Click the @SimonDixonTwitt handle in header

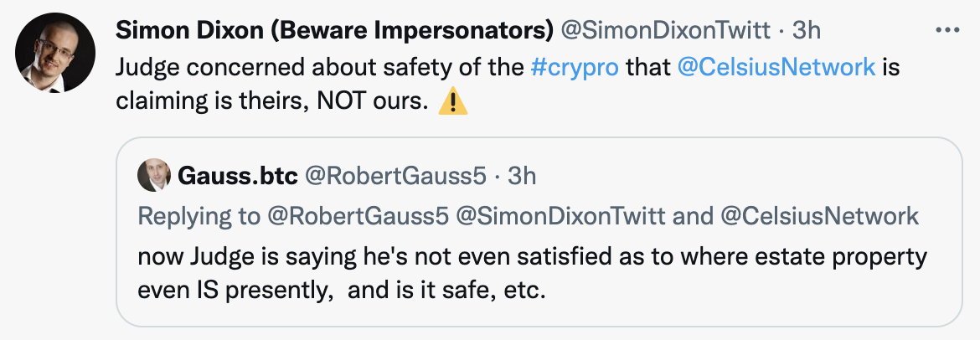click(667, 30)
